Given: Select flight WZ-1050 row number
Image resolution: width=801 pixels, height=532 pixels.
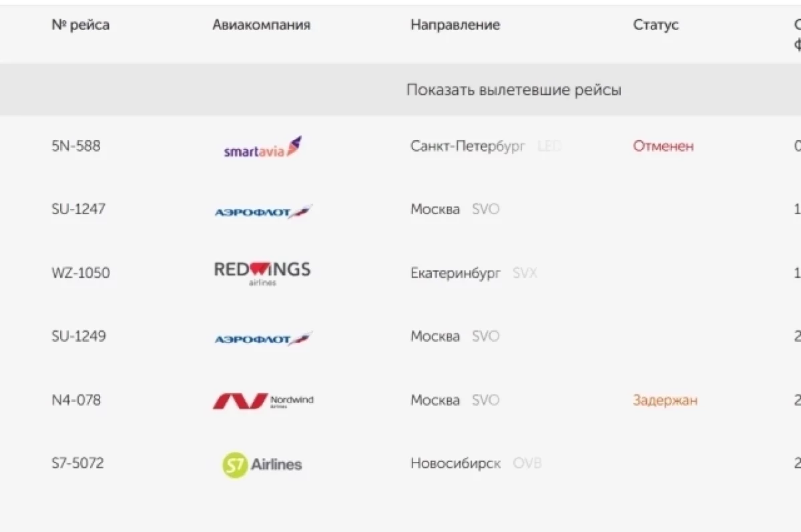Looking at the screenshot, I should (80, 273).
